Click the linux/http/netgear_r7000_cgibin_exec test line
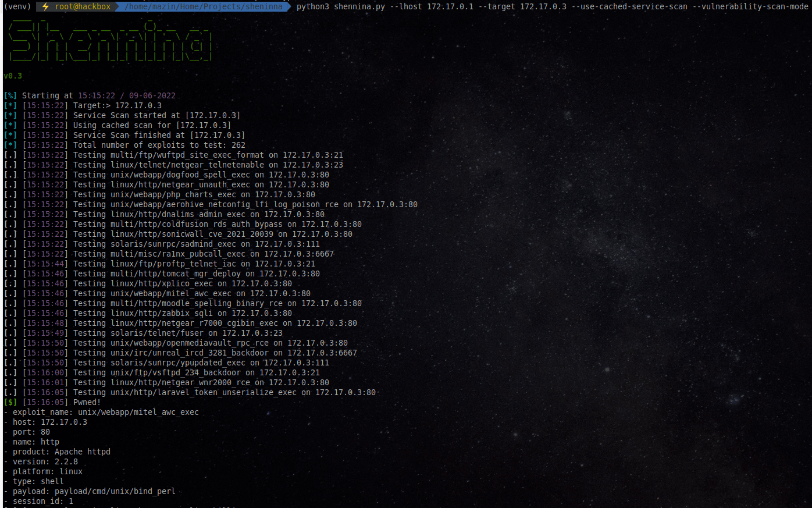This screenshot has height=508, width=812. pos(180,323)
